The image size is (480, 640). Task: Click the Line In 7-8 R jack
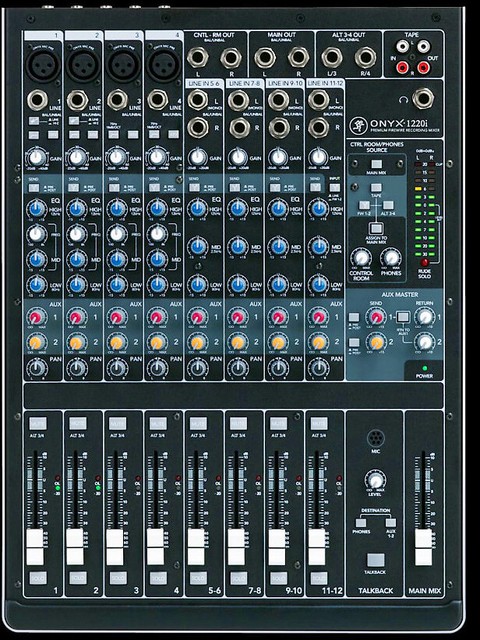coord(240,128)
